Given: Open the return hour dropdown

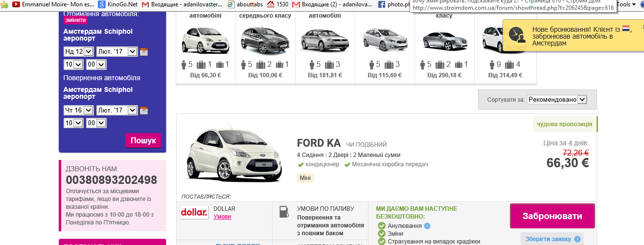Looking at the screenshot, I should coord(73,123).
